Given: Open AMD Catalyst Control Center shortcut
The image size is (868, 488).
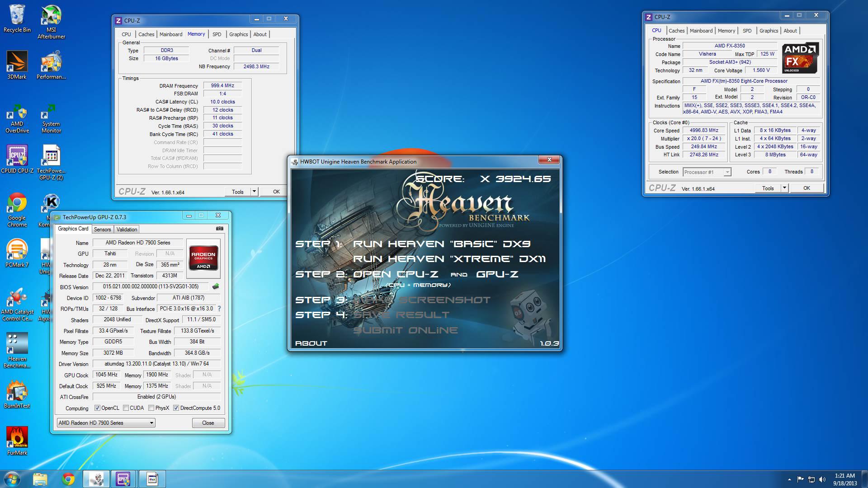Looking at the screenshot, I should point(17,304).
